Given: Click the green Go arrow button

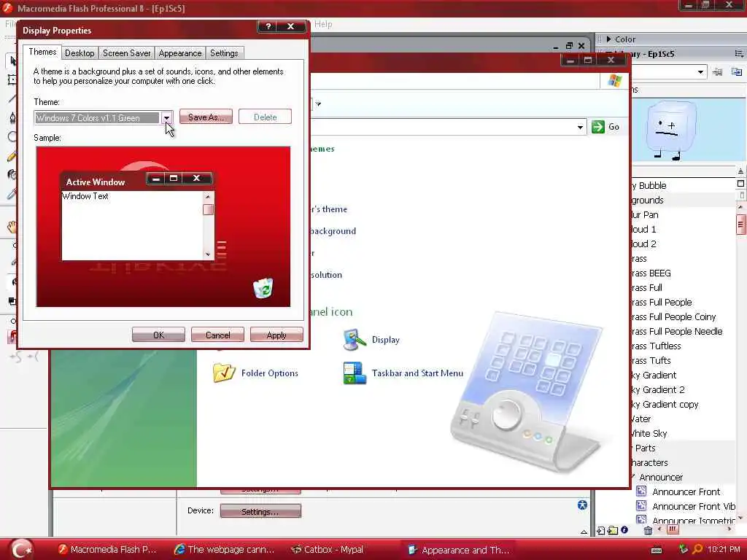Looking at the screenshot, I should (598, 127).
